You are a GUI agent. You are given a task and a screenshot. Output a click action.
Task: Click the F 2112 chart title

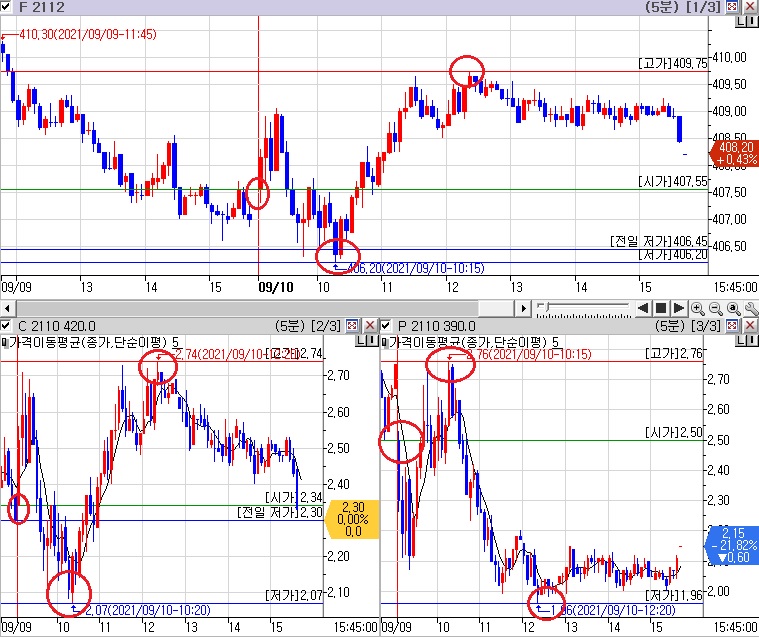pos(41,7)
